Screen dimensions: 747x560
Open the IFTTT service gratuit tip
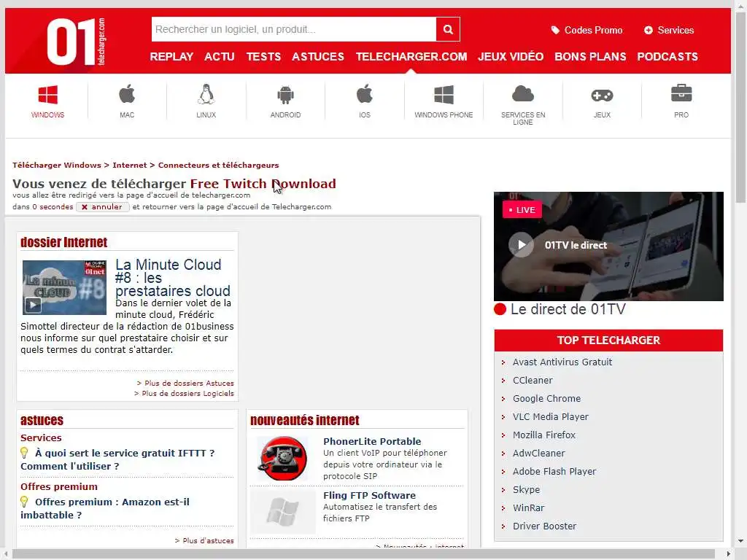117,459
